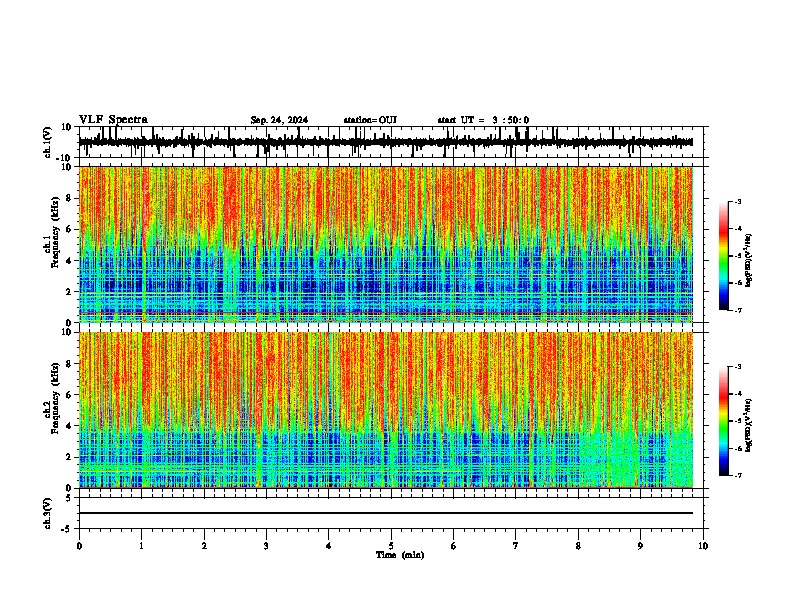
Task: Click the "Time (min)" axis title
Action: 400,555
